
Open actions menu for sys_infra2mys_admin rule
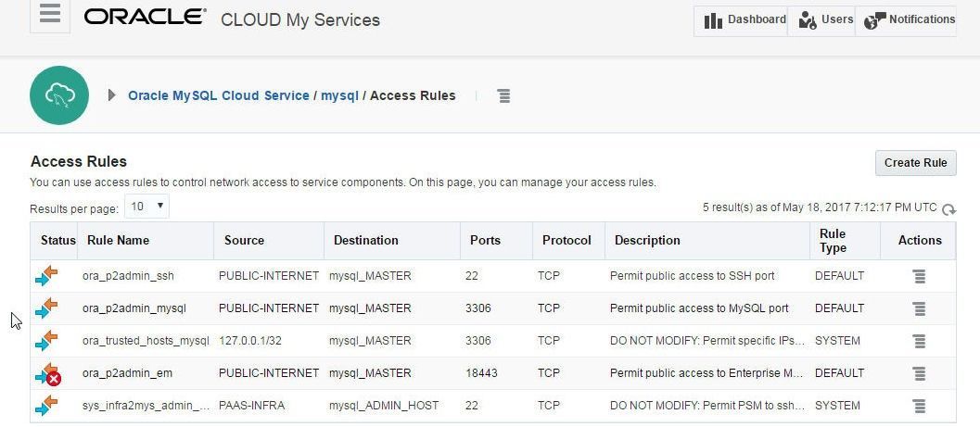pyautogui.click(x=919, y=406)
